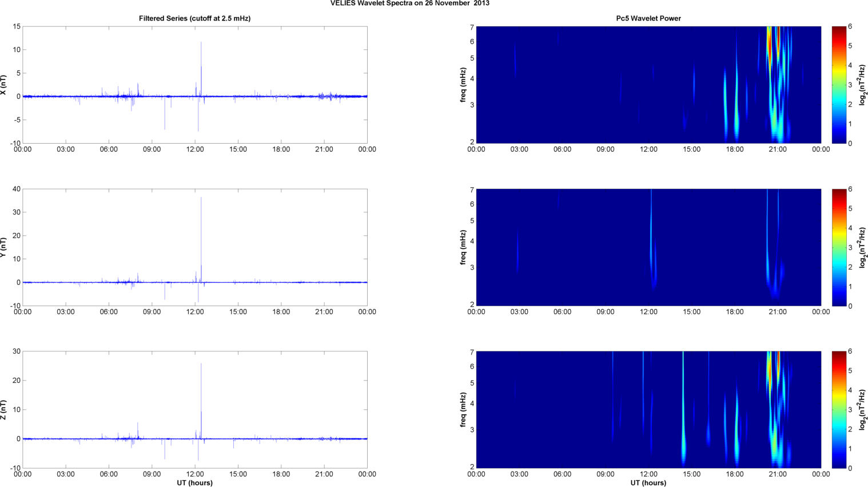Click 'UT (hours)' under the Z series plot

[x=194, y=482]
